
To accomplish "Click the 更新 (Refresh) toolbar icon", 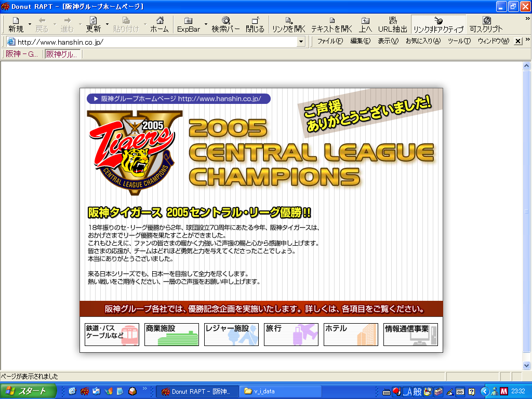I will [94, 24].
